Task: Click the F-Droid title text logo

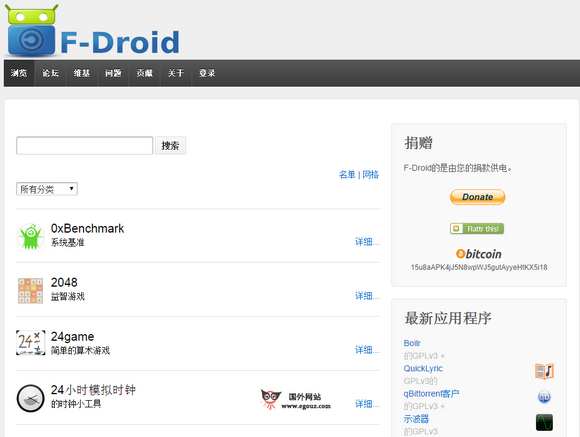Action: [x=120, y=42]
